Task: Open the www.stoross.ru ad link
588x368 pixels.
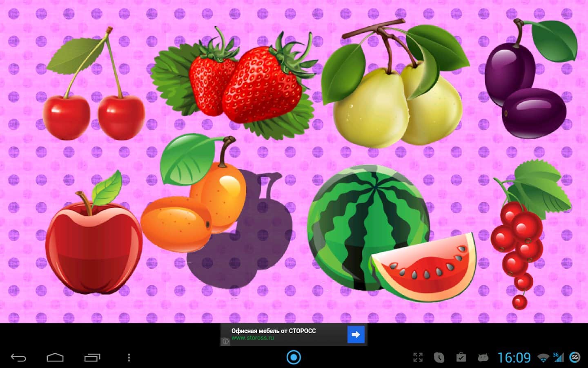Action: coord(253,338)
